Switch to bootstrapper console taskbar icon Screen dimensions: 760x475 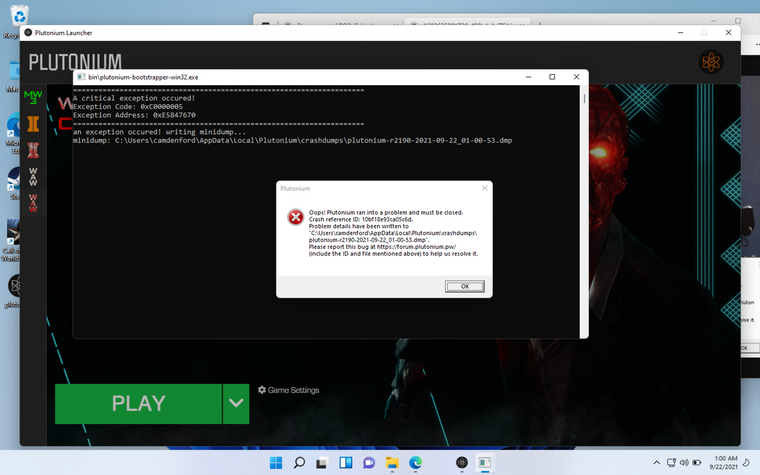[x=485, y=463]
